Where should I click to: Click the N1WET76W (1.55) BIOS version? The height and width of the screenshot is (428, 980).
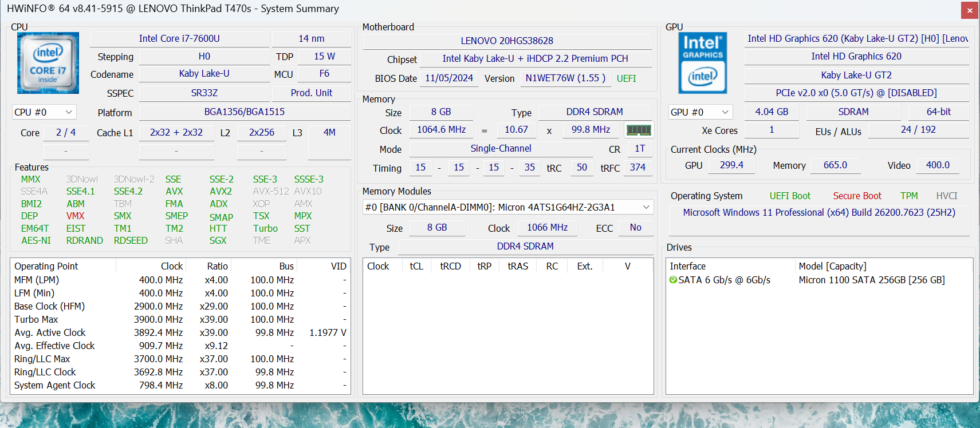[566, 78]
